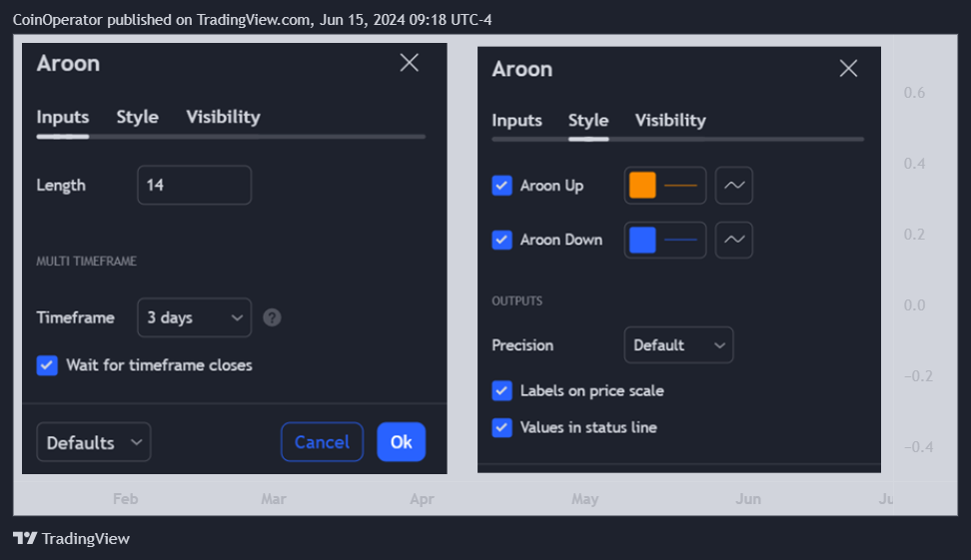The image size is (971, 560).
Task: Expand the Defaults dropdown
Action: [x=94, y=442]
